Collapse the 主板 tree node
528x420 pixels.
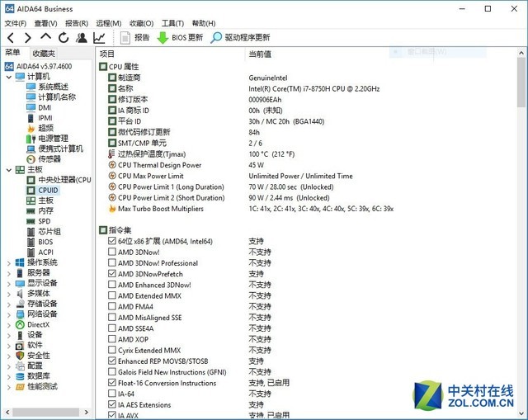click(9, 170)
